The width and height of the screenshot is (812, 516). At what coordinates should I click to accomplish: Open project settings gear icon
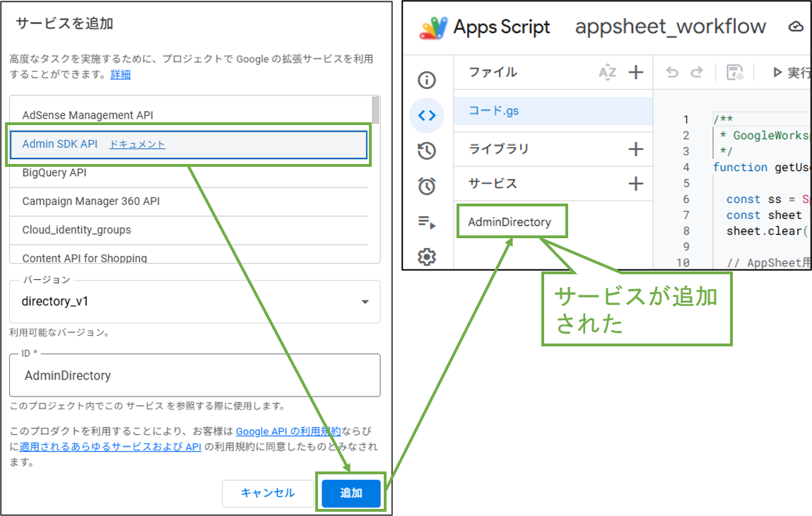(427, 257)
